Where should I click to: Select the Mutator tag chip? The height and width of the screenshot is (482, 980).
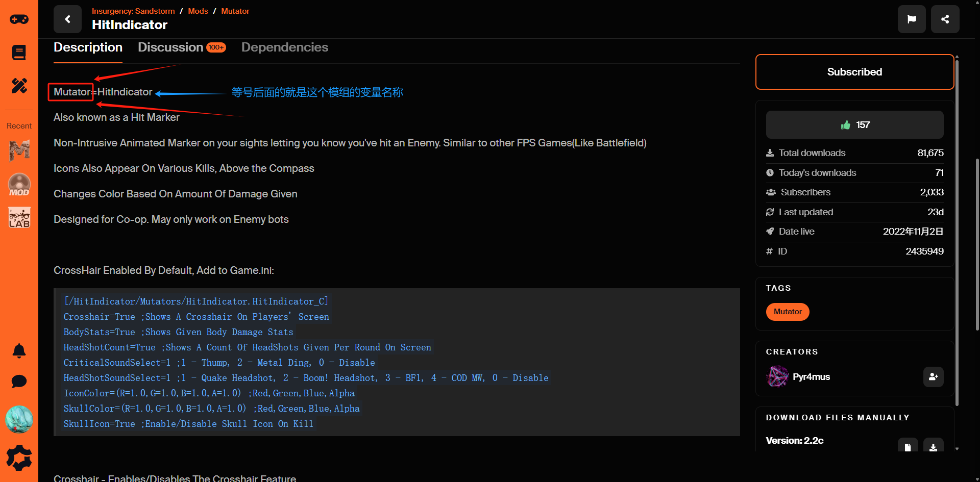[x=787, y=312]
